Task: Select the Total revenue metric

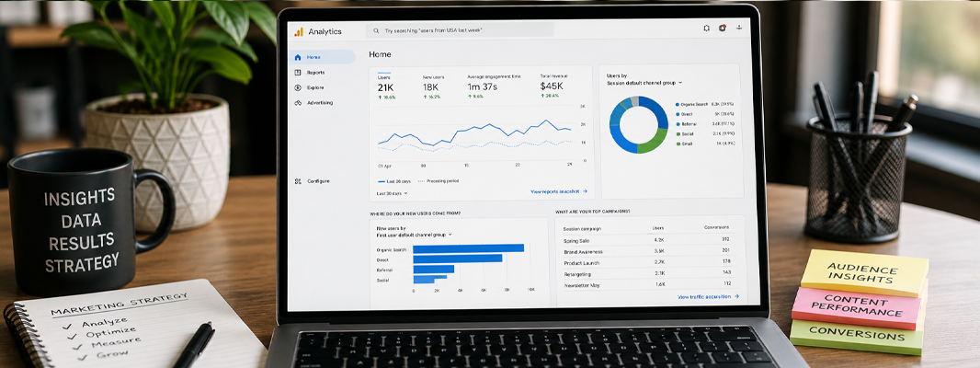Action: [x=553, y=86]
